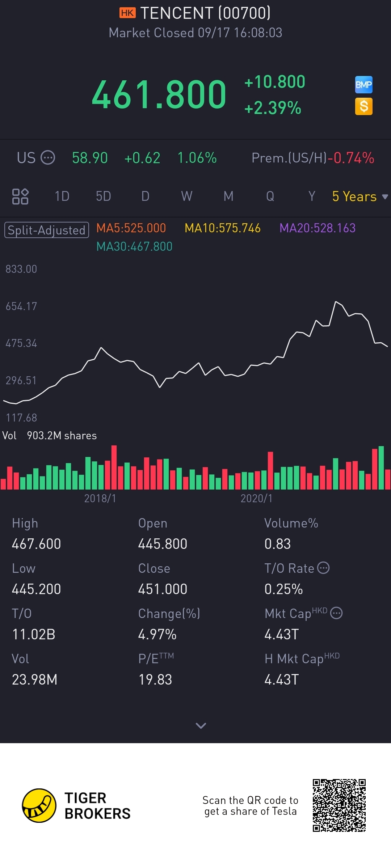391x868 pixels.
Task: Tap the P/E TTM value 19.83
Action: 155,679
